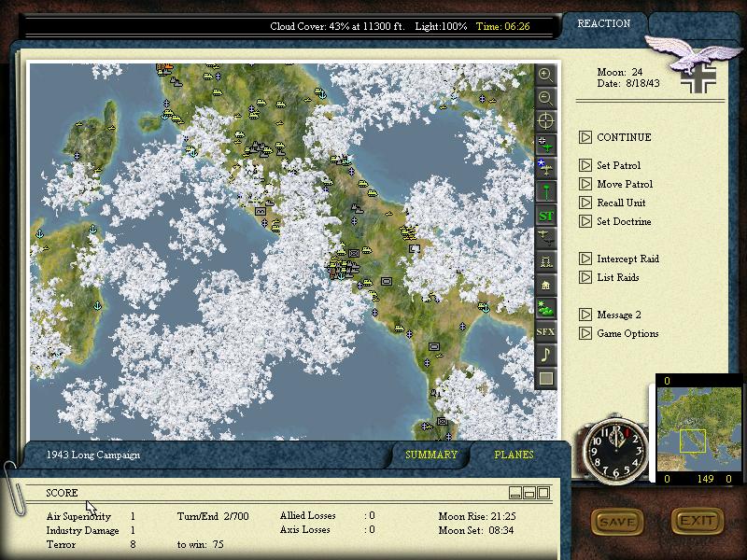Viewport: 747px width, 560px height.
Task: Toggle the green ST button
Action: [x=545, y=216]
